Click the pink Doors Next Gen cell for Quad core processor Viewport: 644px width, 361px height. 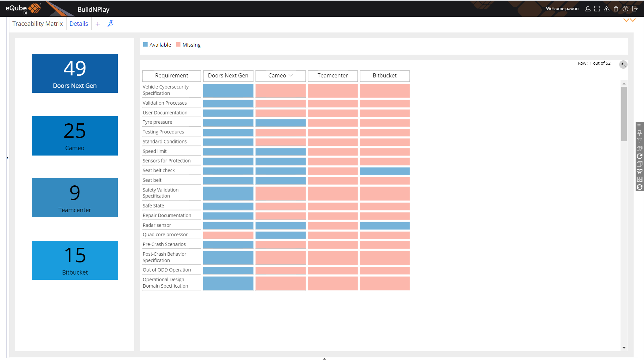click(228, 235)
